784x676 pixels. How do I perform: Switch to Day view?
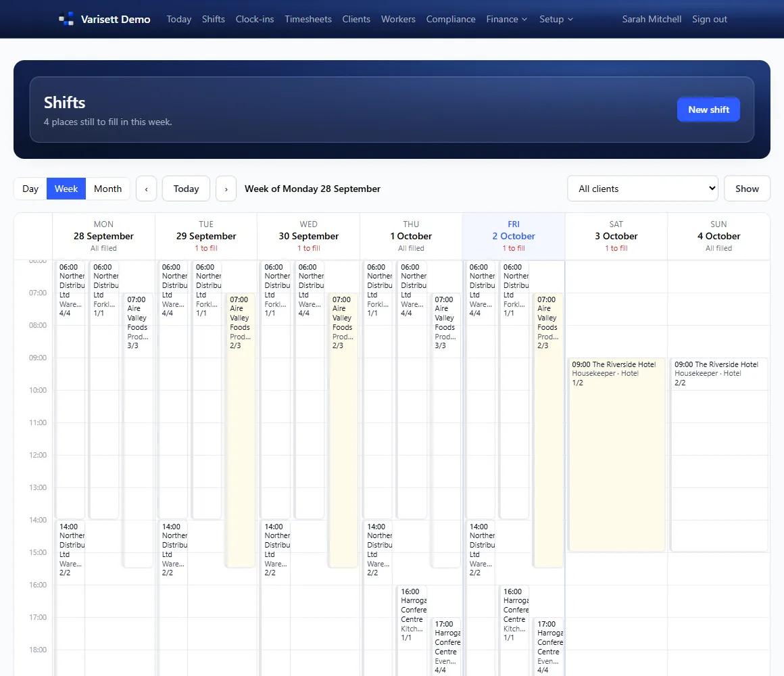(x=30, y=189)
